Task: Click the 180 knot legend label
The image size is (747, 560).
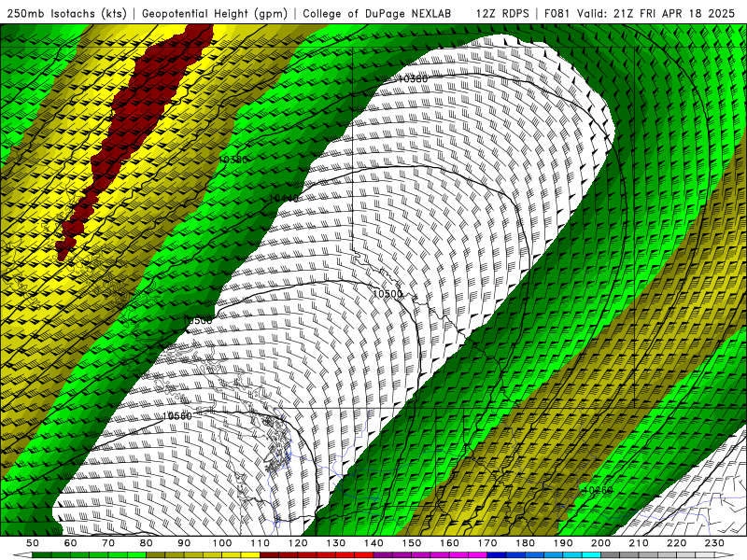Action: point(525,543)
